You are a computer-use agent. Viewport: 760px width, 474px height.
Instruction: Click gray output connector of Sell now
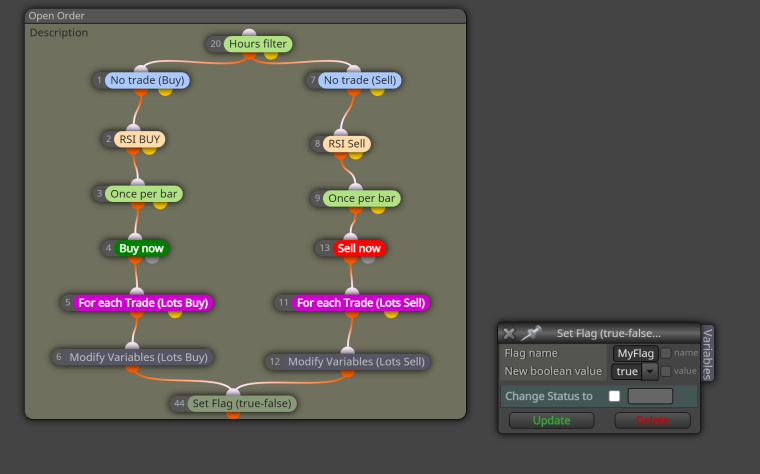368,259
